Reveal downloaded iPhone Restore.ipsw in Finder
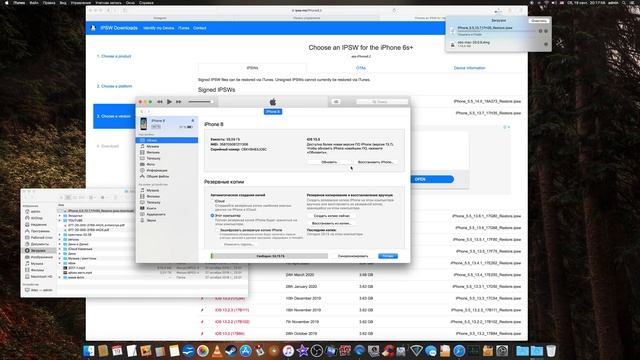This screenshot has height=360, width=640. 546,31
